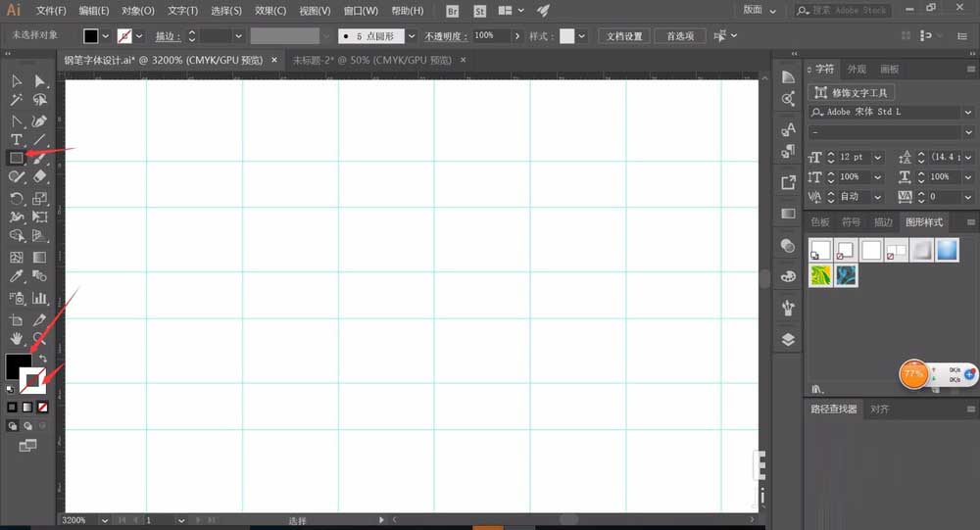Set paint mode to Color

(x=12, y=407)
